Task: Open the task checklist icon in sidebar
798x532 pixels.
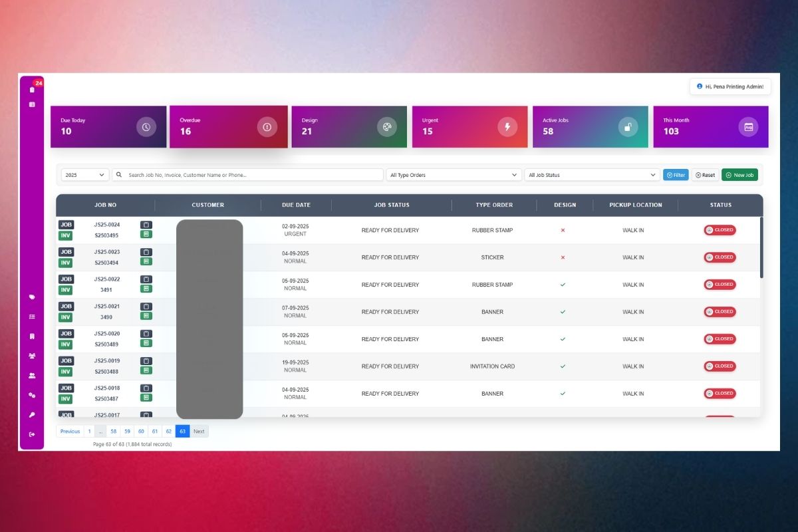Action: tap(32, 317)
